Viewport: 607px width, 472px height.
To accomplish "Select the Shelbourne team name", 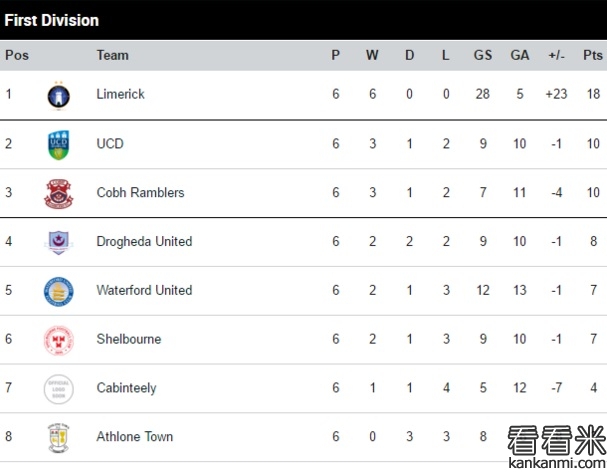I will tap(128, 339).
